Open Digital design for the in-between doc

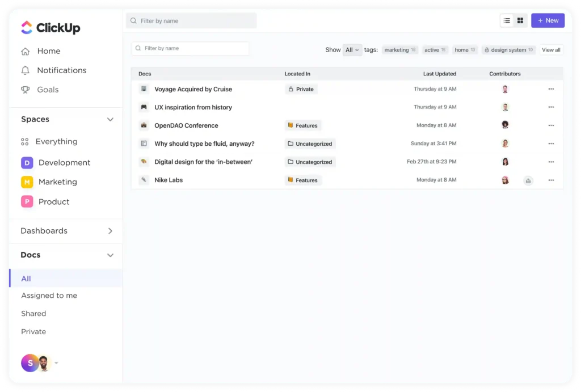(204, 162)
